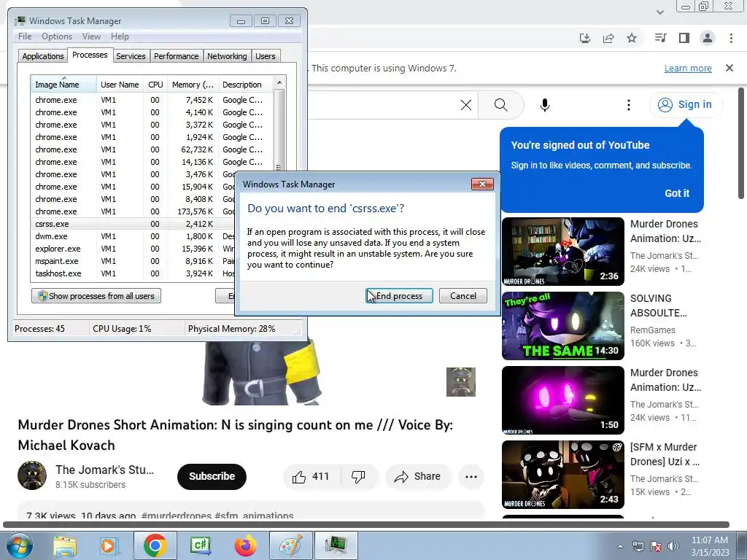The image size is (747, 560).
Task: Confirm End process in the csrss.exe dialog
Action: click(x=399, y=296)
